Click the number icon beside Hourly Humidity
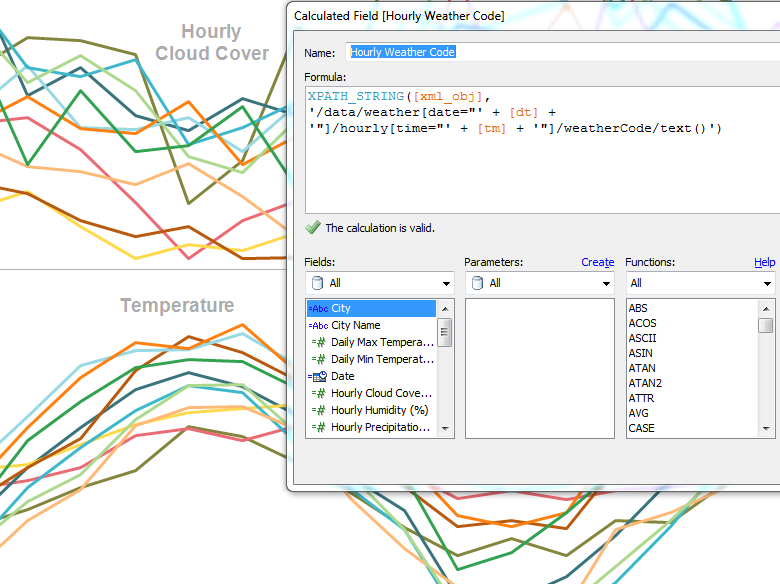 point(318,410)
